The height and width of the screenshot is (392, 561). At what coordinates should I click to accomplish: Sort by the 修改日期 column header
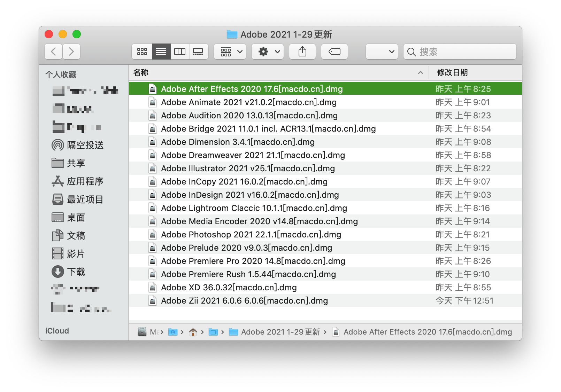pyautogui.click(x=452, y=73)
